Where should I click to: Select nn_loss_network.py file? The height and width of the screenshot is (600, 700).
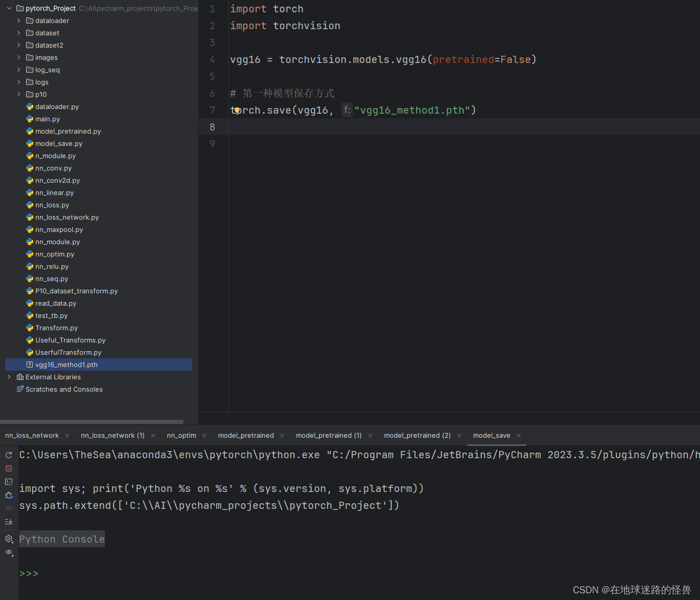point(67,217)
